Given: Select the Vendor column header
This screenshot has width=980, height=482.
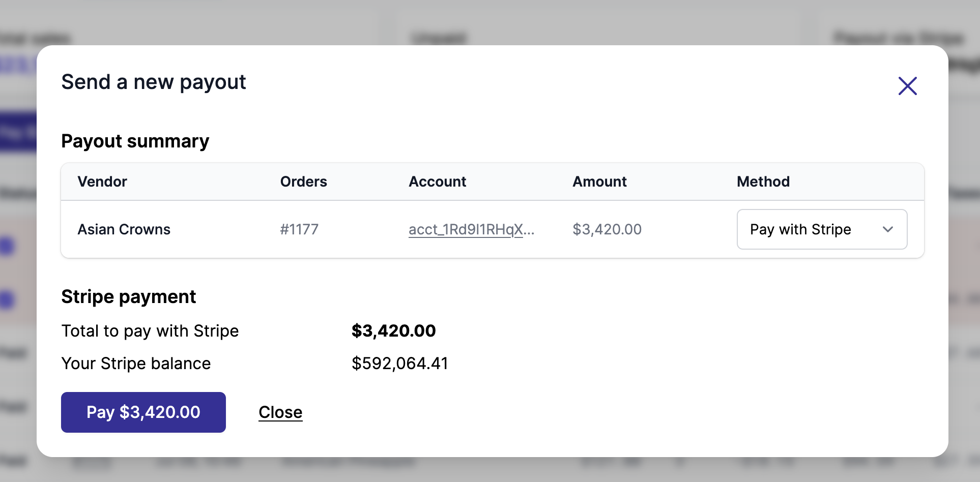Looking at the screenshot, I should (x=102, y=182).
